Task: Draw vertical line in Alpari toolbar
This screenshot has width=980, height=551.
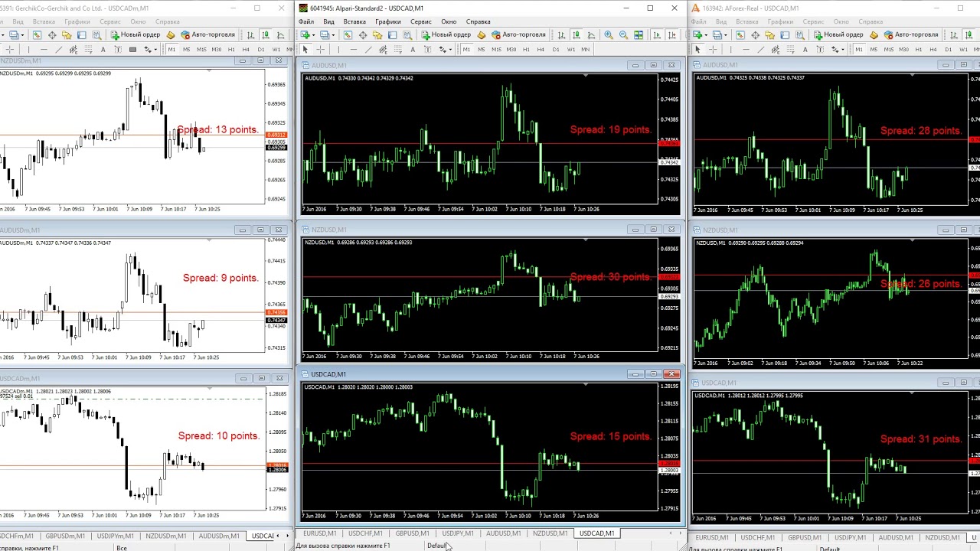Action: tap(338, 49)
